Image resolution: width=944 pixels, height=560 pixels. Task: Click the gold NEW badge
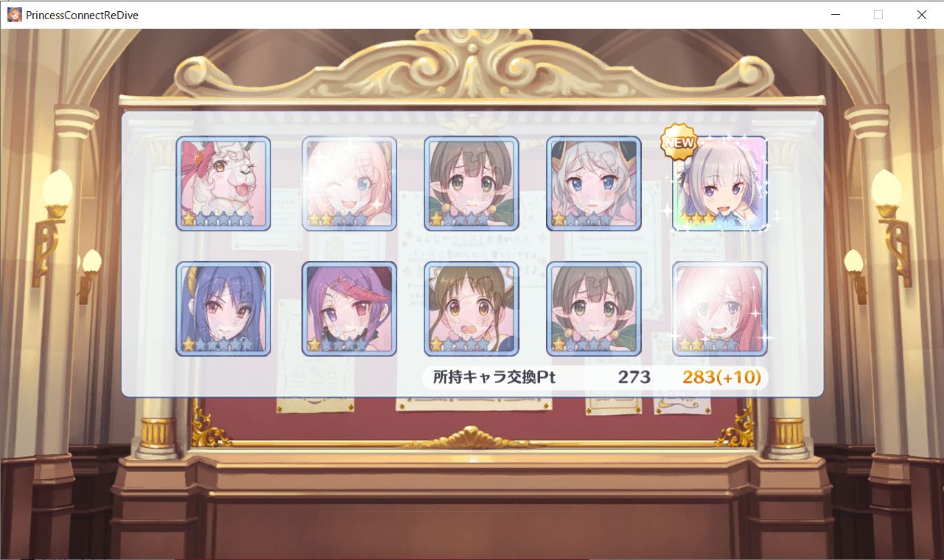679,141
